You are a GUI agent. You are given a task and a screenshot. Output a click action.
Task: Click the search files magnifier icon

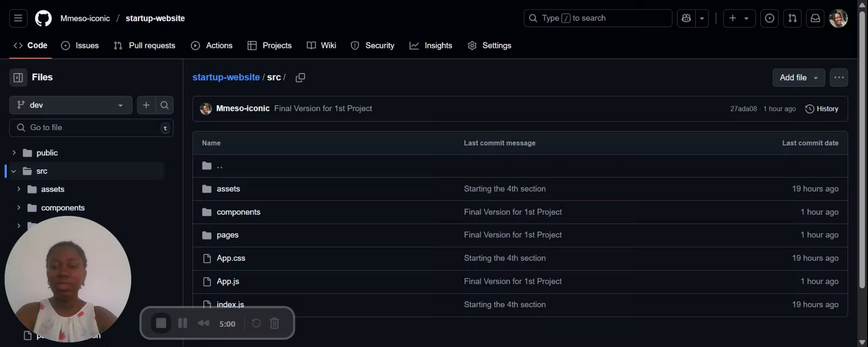coord(164,105)
